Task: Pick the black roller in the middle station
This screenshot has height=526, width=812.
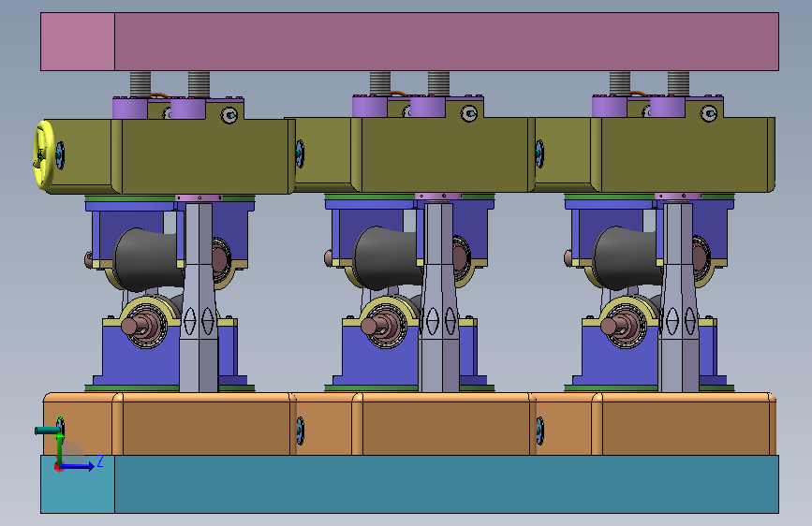Action: 388,259
